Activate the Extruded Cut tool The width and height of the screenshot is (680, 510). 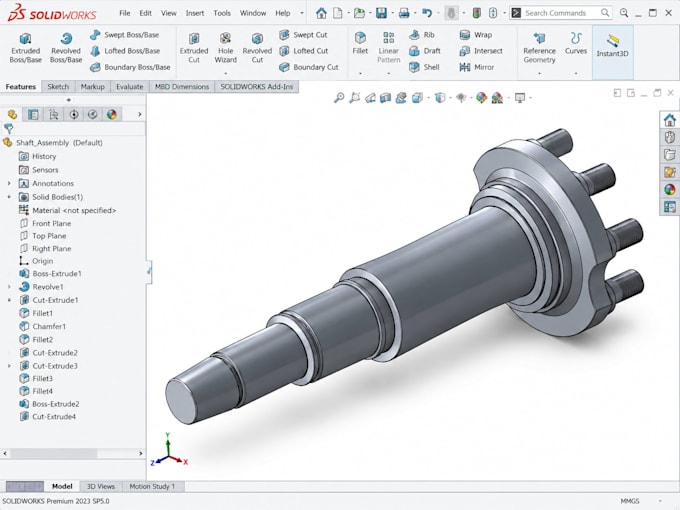[x=194, y=48]
